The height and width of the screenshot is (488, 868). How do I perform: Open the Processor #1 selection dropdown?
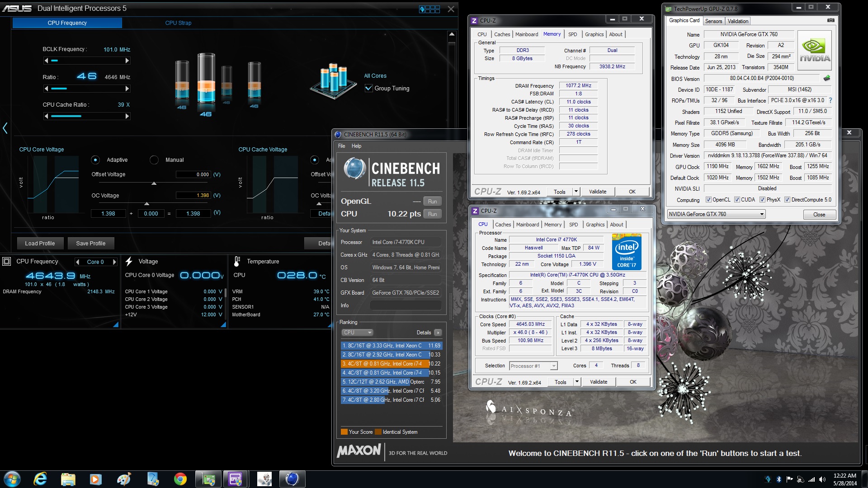533,366
